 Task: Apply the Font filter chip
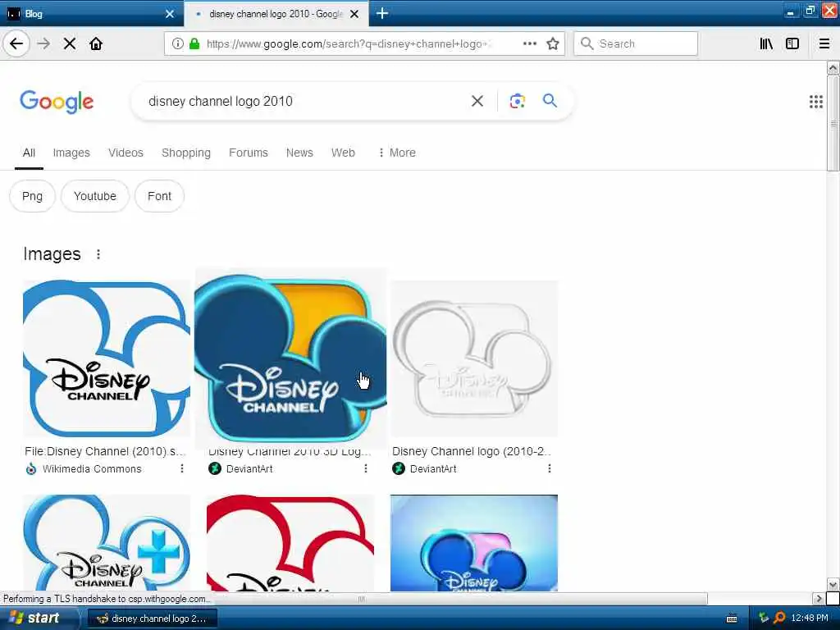point(159,196)
